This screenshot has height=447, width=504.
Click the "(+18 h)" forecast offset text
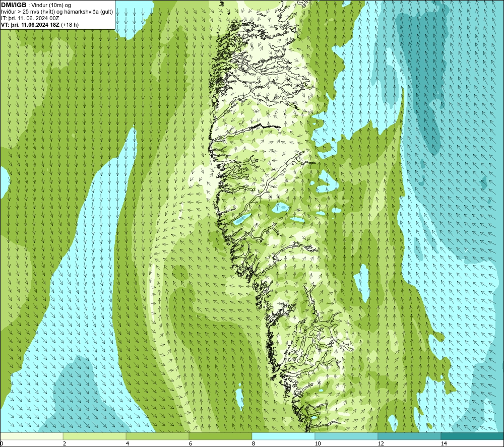point(70,25)
